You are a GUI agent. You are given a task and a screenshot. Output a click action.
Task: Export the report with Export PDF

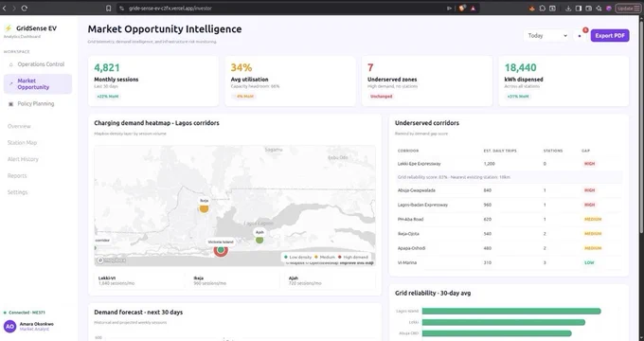click(610, 36)
